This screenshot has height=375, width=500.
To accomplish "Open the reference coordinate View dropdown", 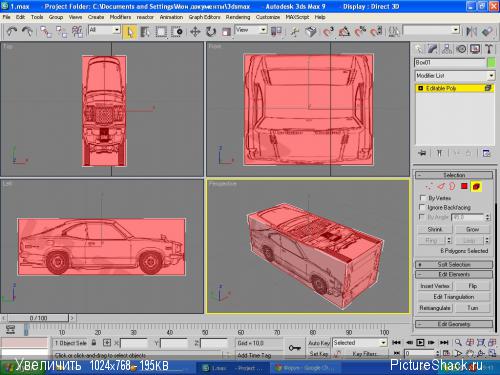I will pyautogui.click(x=251, y=30).
